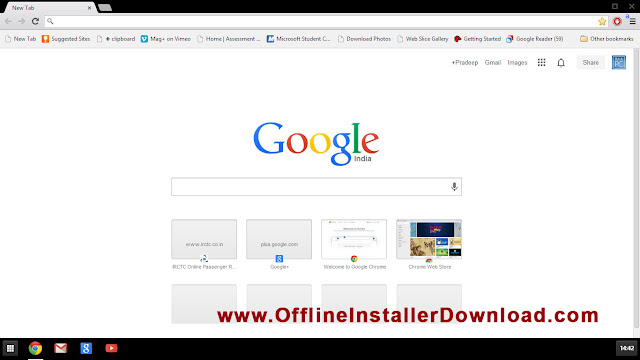The image size is (640, 360).
Task: Open a new tab with the tab button
Action: tap(105, 7)
